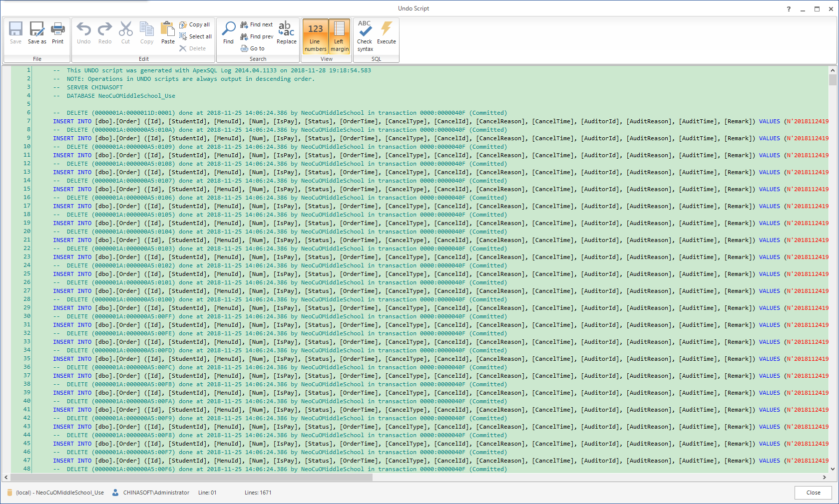Click Copy all in the Edit group
The height and width of the screenshot is (504, 839).
click(195, 24)
